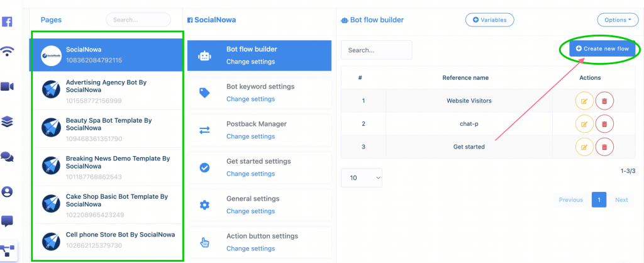Viewport: 644px width, 263px height.
Task: Edit the Website Visitors flow
Action: [584, 101]
